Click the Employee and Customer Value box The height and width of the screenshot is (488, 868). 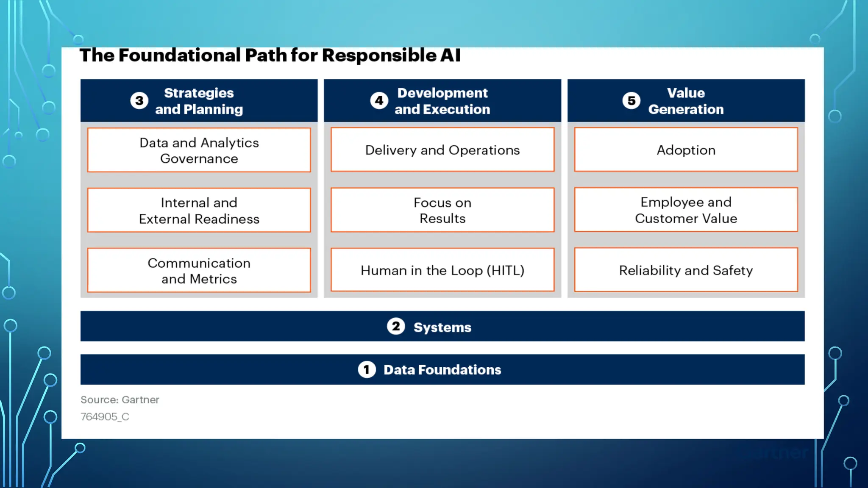coord(686,210)
